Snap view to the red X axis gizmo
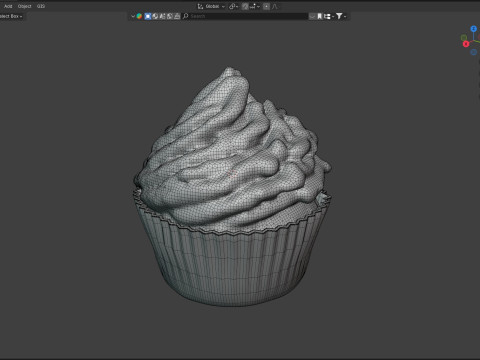This screenshot has width=480, height=360. 466,44
